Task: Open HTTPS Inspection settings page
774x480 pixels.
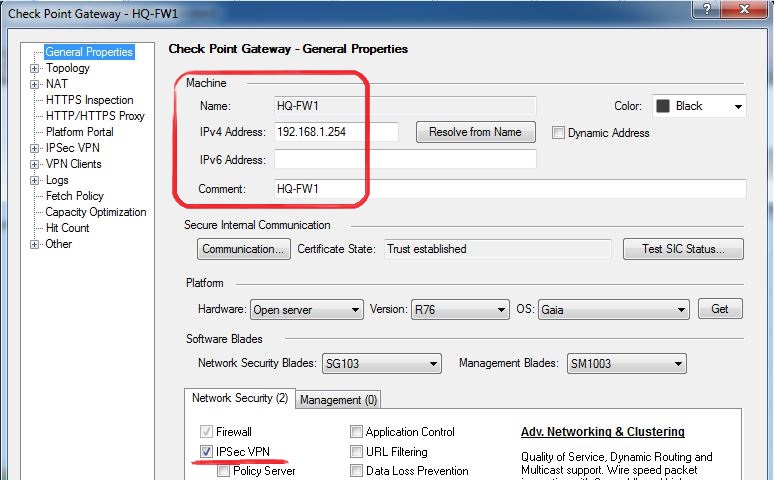Action: point(89,100)
